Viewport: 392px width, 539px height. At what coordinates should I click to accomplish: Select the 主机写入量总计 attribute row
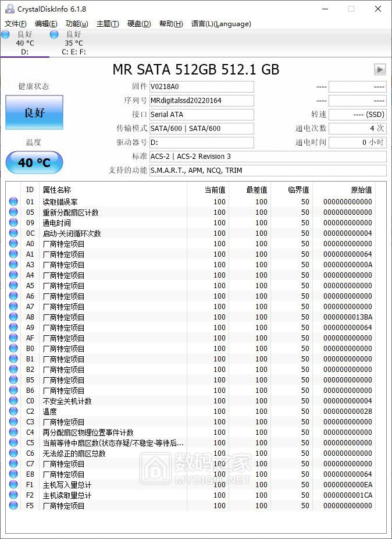[191, 485]
